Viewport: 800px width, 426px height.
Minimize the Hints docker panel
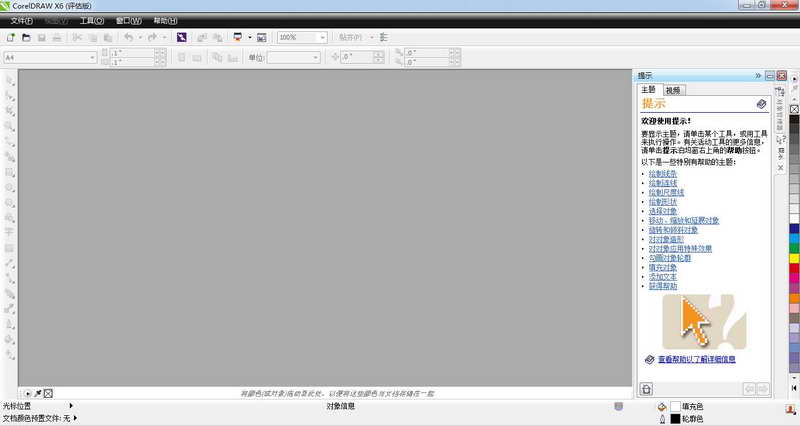[x=770, y=76]
